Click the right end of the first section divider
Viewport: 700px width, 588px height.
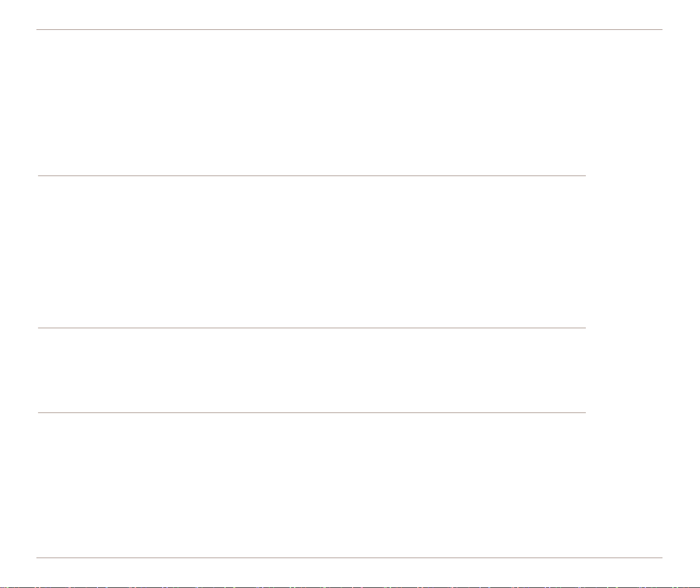(x=584, y=176)
